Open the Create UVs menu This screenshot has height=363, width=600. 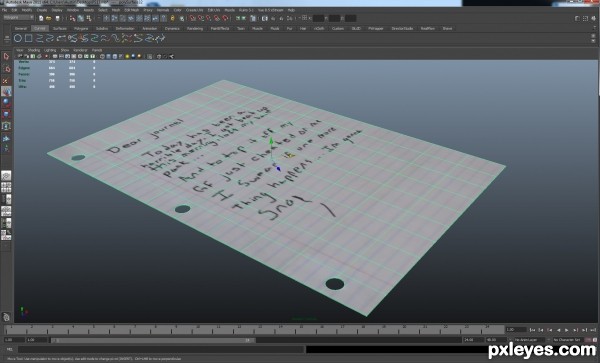[194, 10]
